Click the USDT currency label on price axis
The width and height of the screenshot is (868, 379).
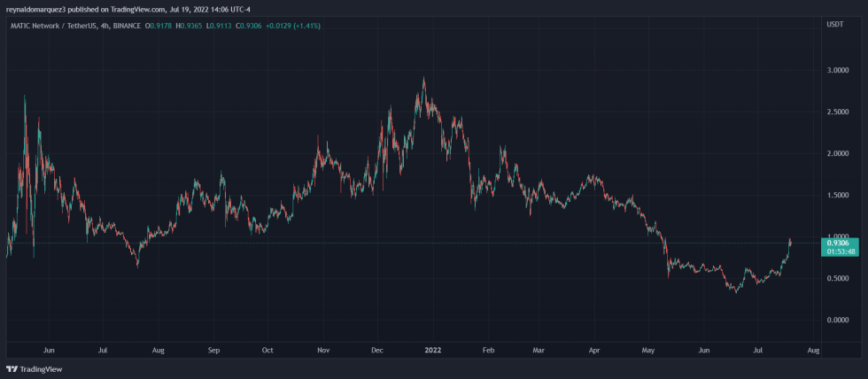pyautogui.click(x=834, y=26)
